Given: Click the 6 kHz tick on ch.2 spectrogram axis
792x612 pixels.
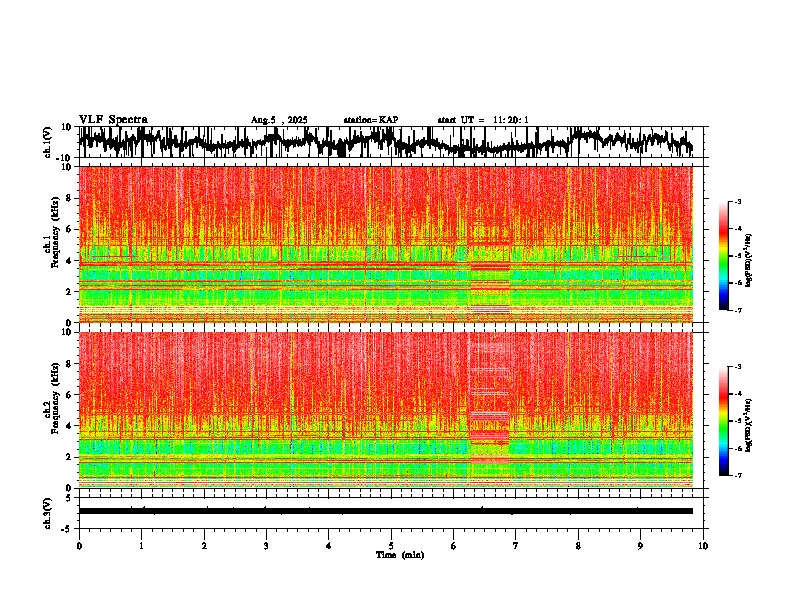Looking at the screenshot, I should tap(70, 395).
